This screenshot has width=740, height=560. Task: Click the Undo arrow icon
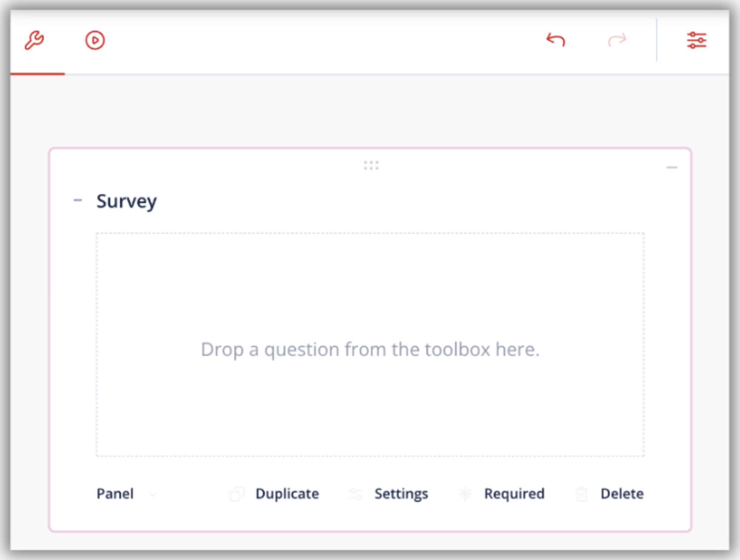[x=556, y=40]
